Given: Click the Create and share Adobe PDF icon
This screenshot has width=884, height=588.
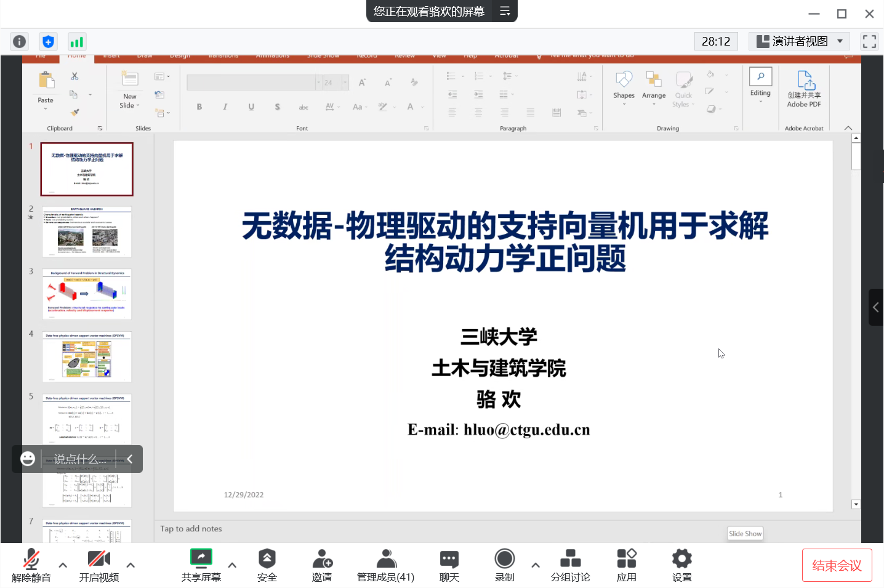Looking at the screenshot, I should (805, 80).
